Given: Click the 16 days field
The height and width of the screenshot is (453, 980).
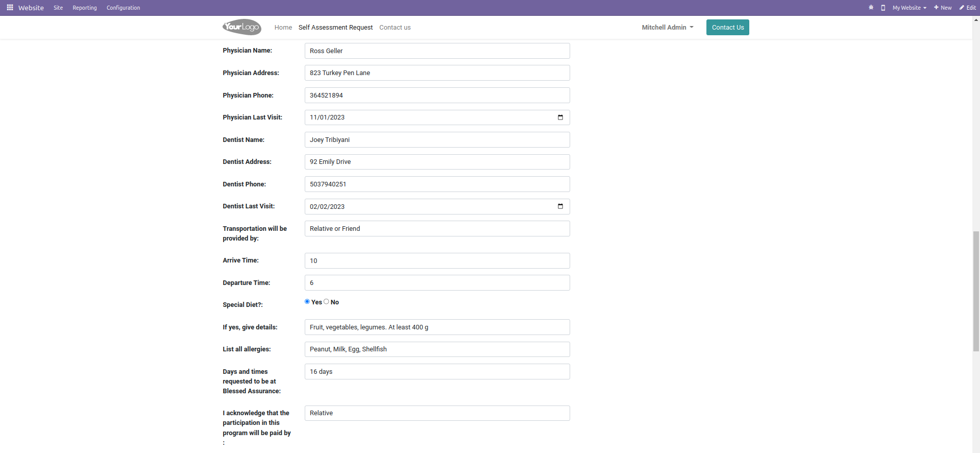Looking at the screenshot, I should click(437, 372).
